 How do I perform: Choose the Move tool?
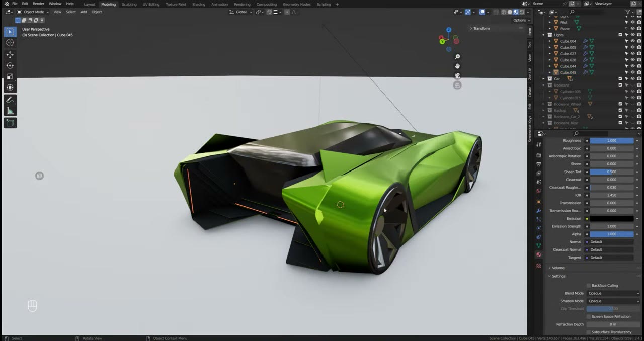click(x=10, y=54)
